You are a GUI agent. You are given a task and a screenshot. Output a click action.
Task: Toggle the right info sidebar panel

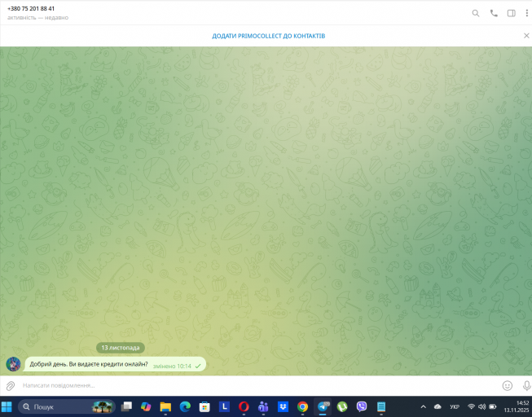click(512, 13)
